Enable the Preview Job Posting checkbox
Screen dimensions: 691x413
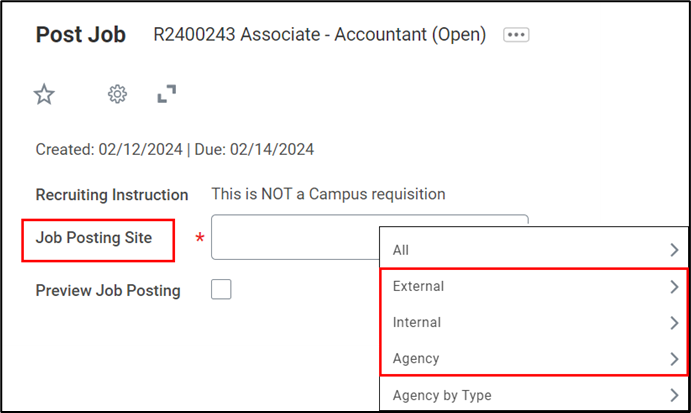coord(221,290)
